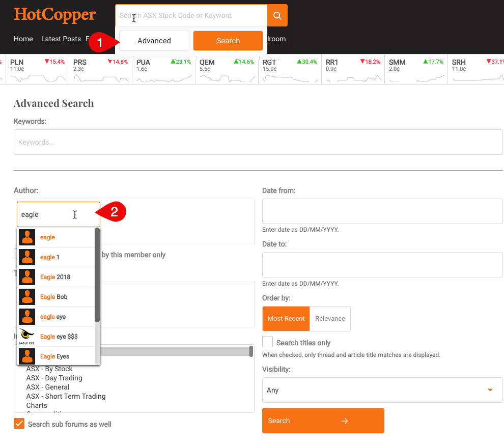This screenshot has width=504, height=444.
Task: Select 'Relevance' order option
Action: click(330, 319)
